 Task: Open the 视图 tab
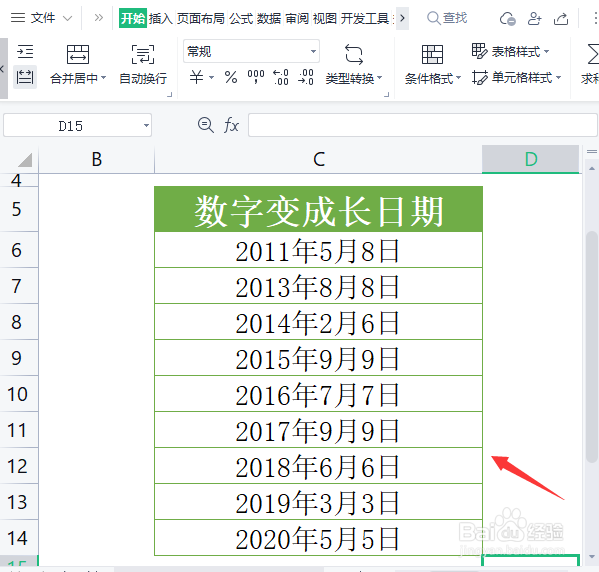coord(325,18)
